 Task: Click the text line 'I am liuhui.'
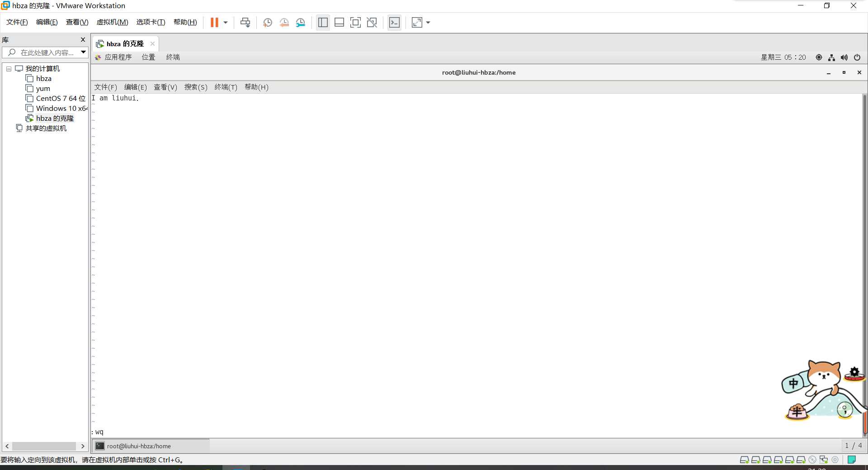pyautogui.click(x=115, y=98)
